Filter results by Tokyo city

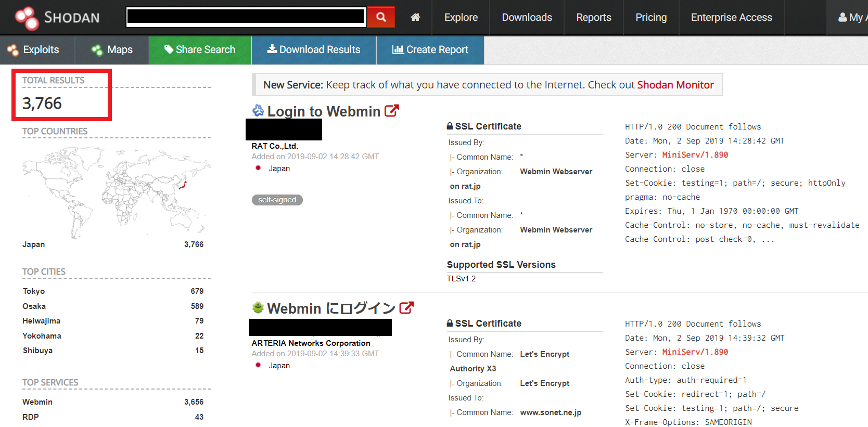34,291
